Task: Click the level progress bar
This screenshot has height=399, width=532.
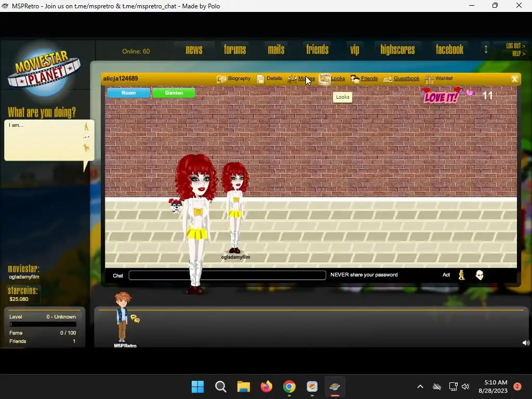Action: 43,324
